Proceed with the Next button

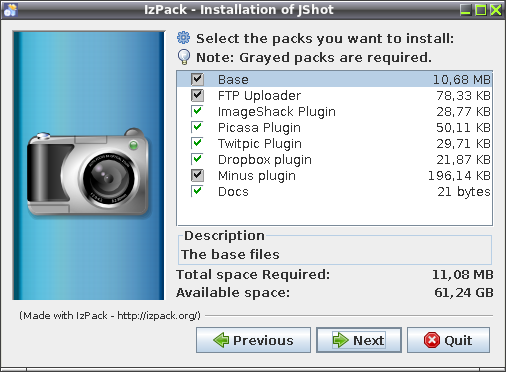point(359,340)
